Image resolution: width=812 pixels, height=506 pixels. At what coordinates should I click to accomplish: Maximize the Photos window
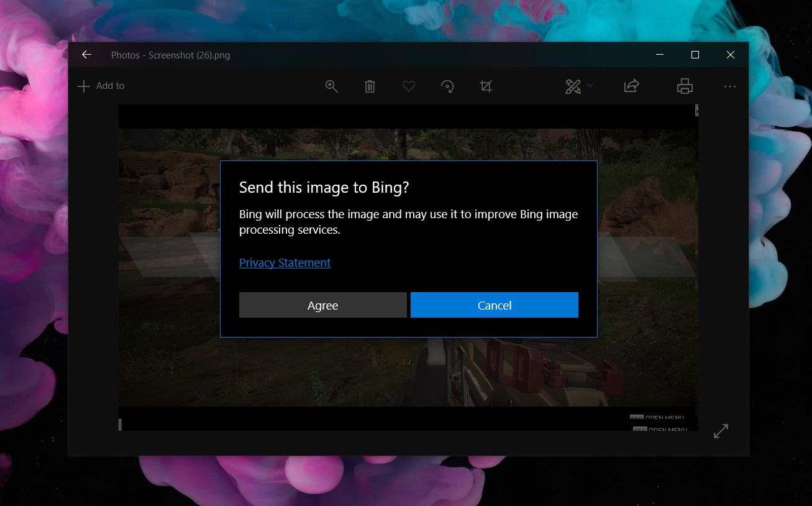(x=695, y=55)
